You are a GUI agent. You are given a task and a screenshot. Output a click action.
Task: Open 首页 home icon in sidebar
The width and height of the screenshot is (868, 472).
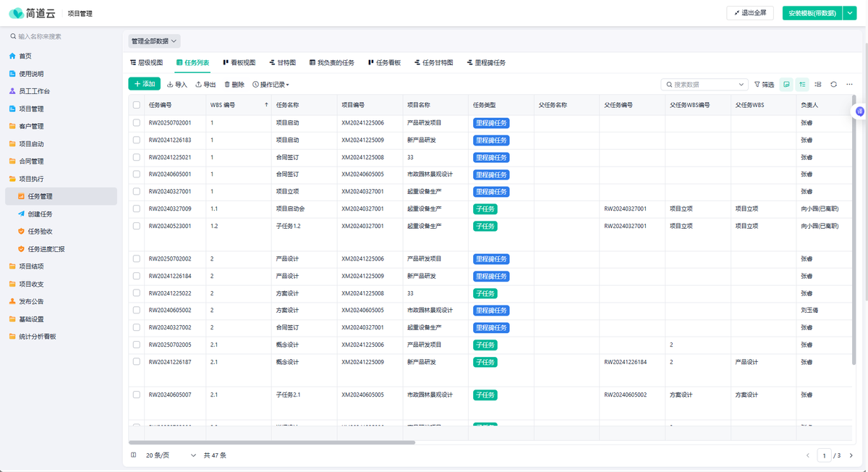tap(12, 56)
